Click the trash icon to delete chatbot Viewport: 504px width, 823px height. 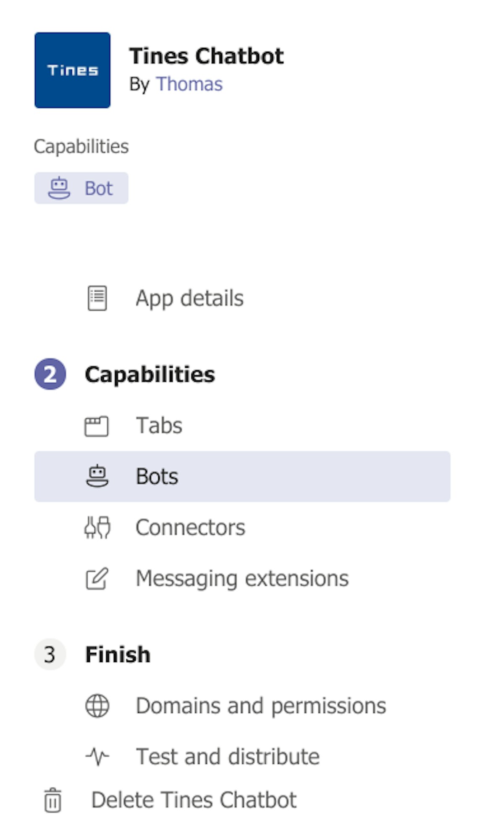pyautogui.click(x=53, y=800)
